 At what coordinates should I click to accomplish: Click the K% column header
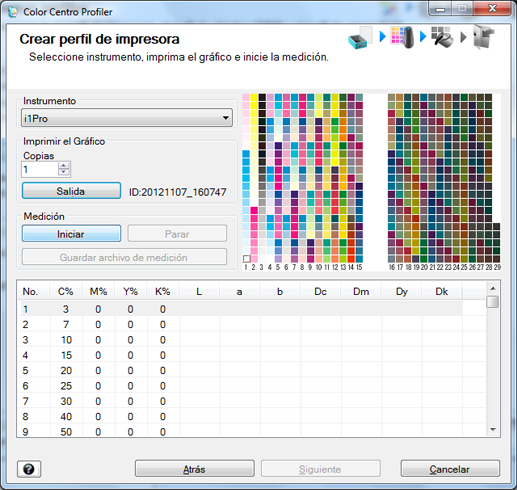tap(163, 291)
